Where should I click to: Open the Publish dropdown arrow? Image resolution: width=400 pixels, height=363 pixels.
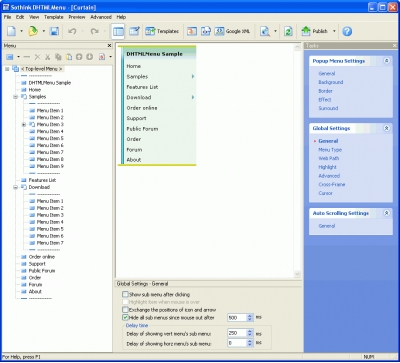334,31
